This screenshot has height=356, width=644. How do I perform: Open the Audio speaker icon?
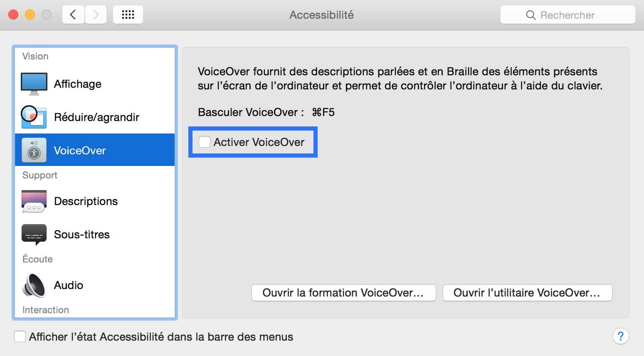click(x=34, y=285)
